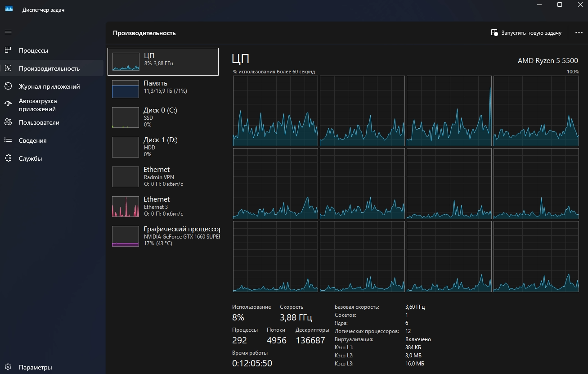Click the usage over 60 seconds caption
Screen dimensions: 588x374
click(x=274, y=72)
